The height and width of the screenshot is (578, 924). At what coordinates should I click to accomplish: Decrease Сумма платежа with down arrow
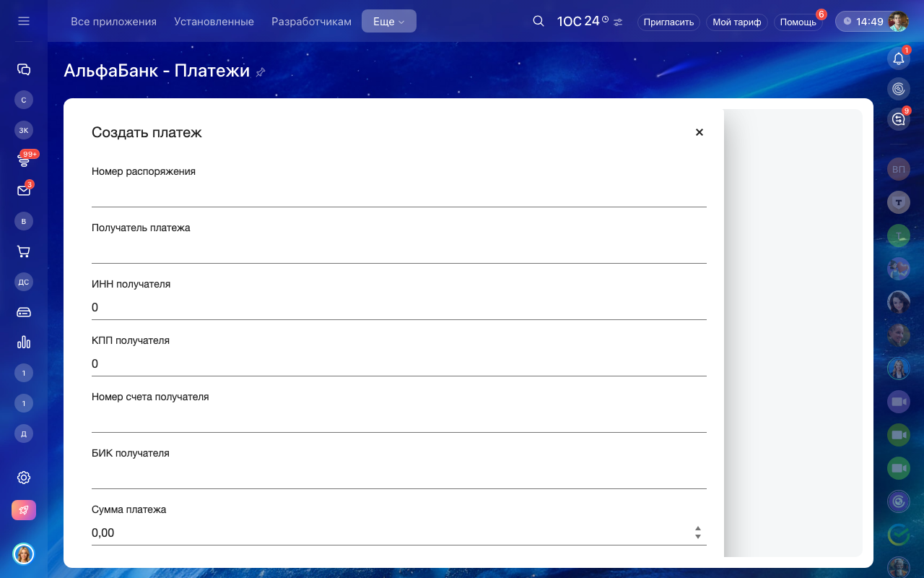pos(697,537)
